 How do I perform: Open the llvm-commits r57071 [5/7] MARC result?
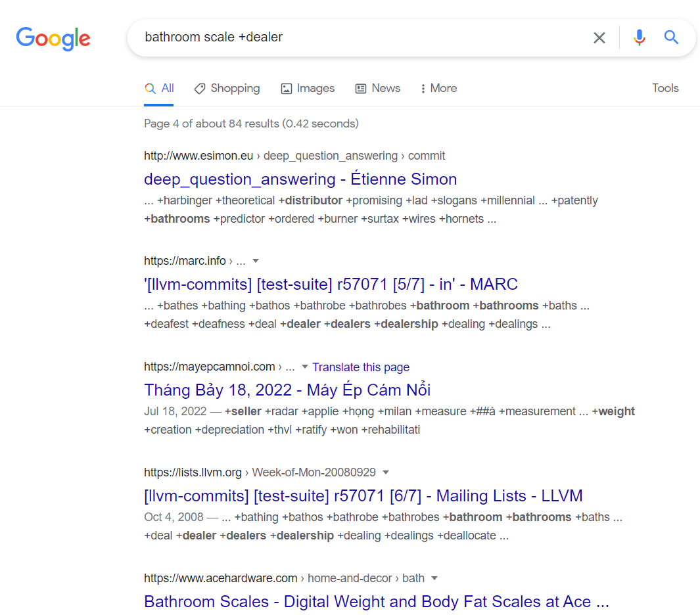(331, 285)
